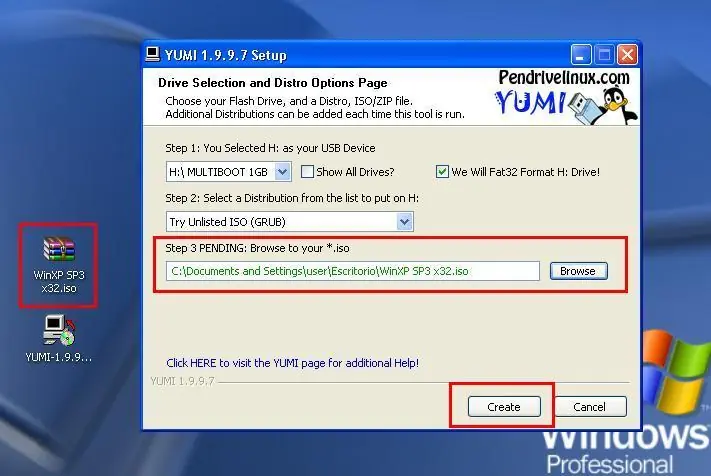Click the Create button

pyautogui.click(x=504, y=407)
